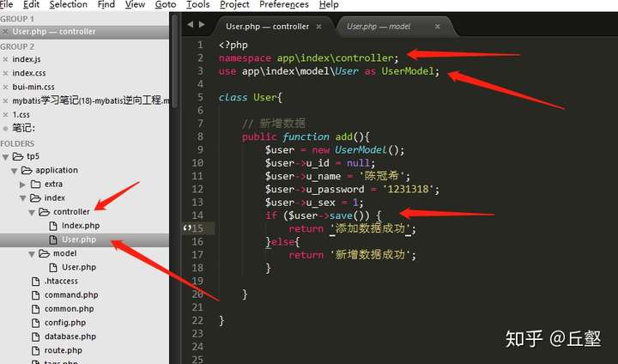This screenshot has height=364, width=618.
Task: Open the Preferences menu
Action: [284, 5]
